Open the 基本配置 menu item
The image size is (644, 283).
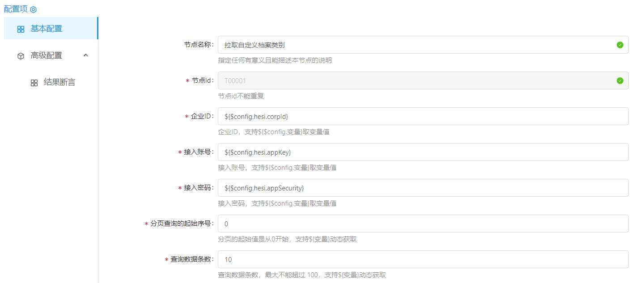(47, 29)
